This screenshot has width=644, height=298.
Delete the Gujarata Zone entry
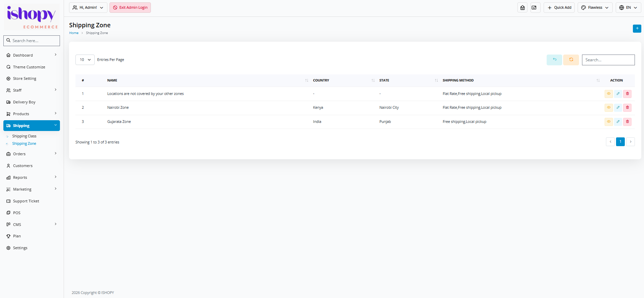(627, 122)
